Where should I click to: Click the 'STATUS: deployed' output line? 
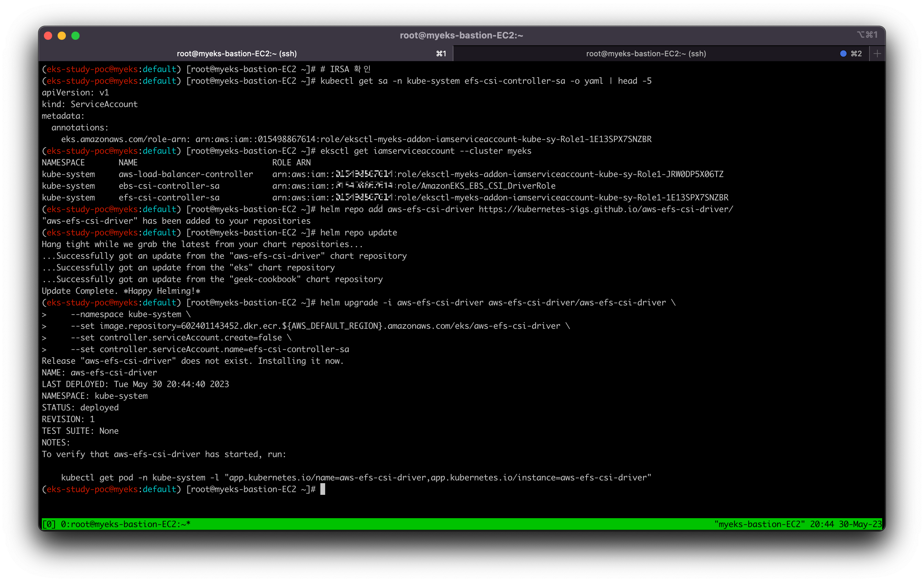click(x=80, y=407)
